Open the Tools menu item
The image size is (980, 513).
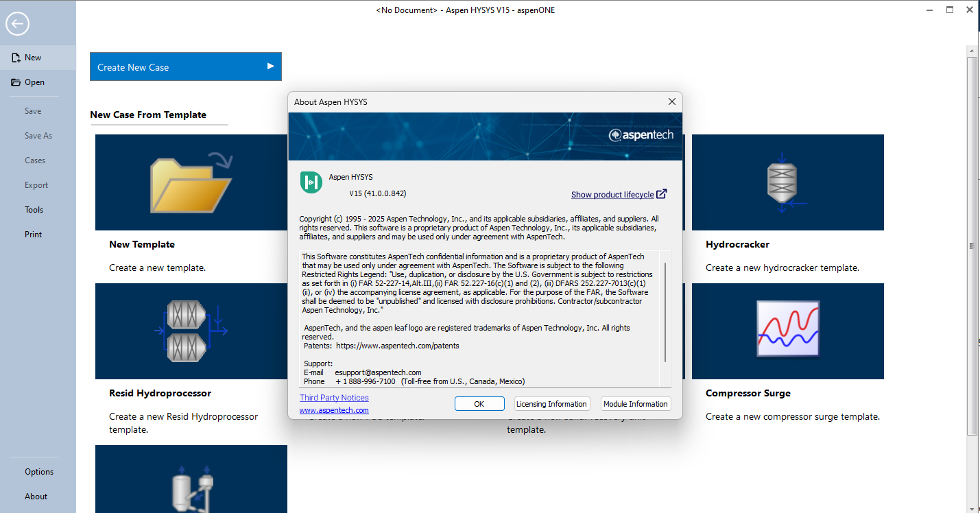pos(34,210)
